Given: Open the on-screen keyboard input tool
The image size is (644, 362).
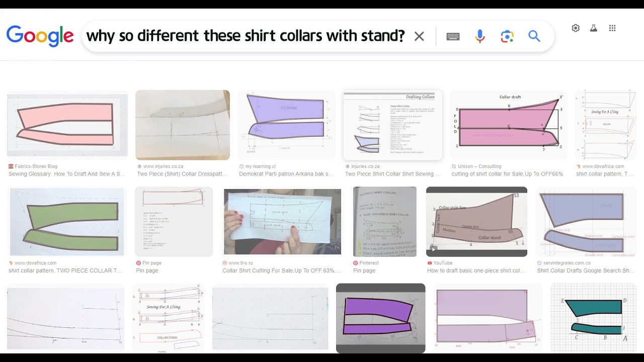Looking at the screenshot, I should point(453,36).
